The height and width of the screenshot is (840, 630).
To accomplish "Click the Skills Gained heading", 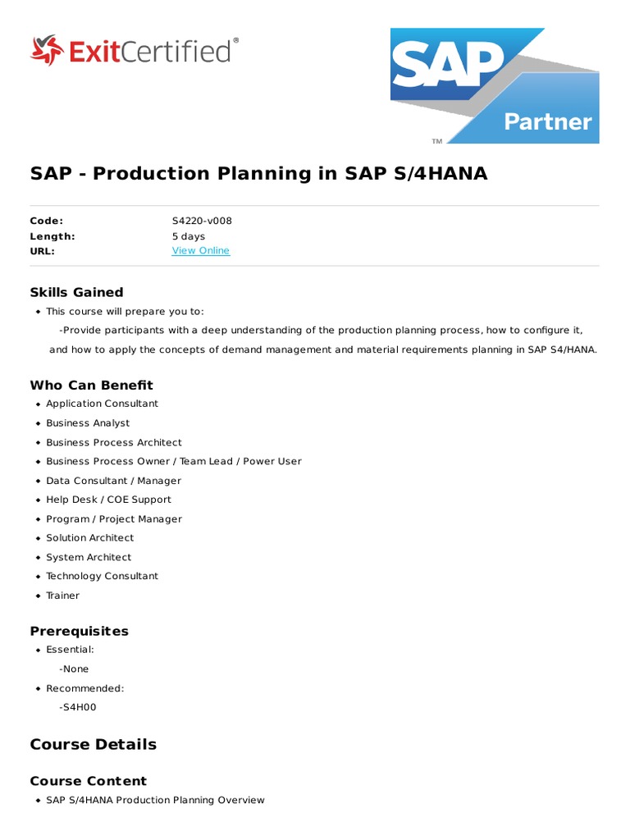I will pos(76,292).
